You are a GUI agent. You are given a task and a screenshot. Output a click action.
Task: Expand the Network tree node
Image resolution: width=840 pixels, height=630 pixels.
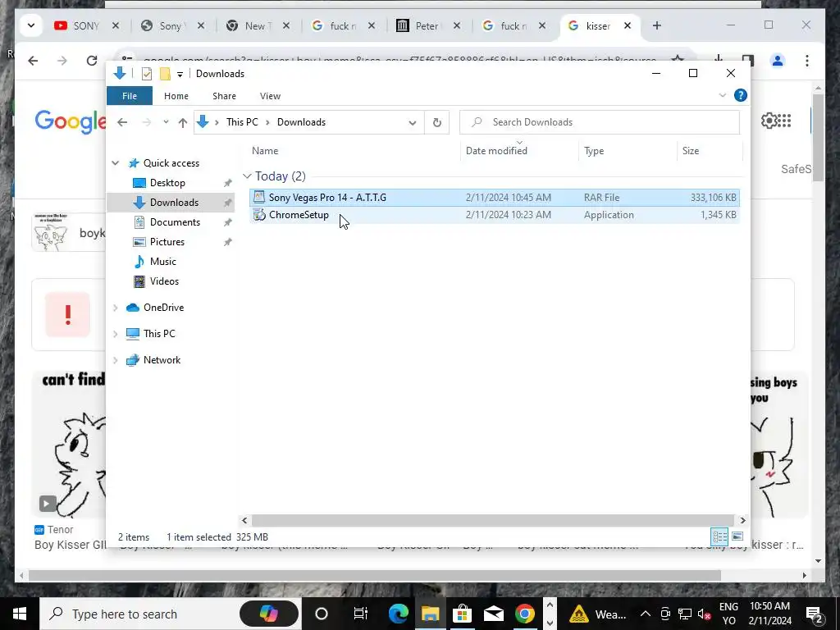115,360
